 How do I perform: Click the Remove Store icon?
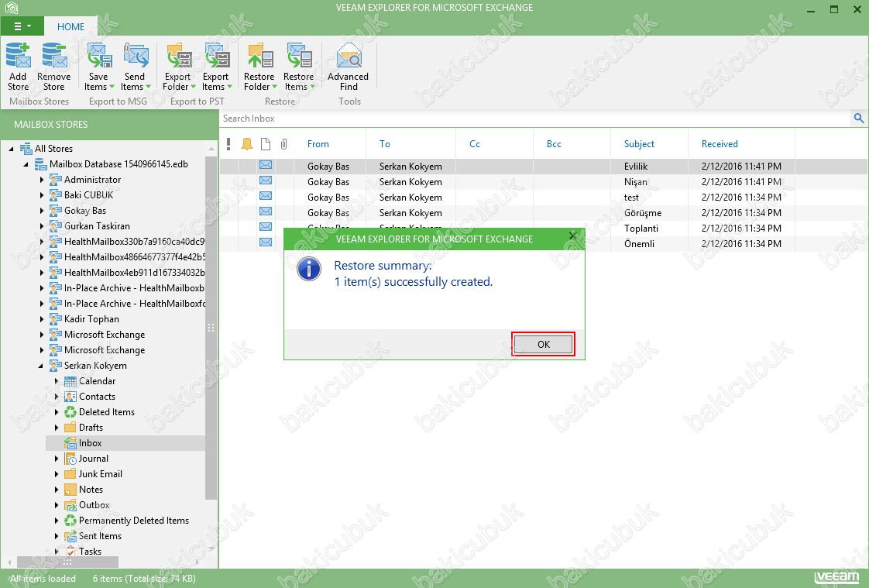[54, 56]
